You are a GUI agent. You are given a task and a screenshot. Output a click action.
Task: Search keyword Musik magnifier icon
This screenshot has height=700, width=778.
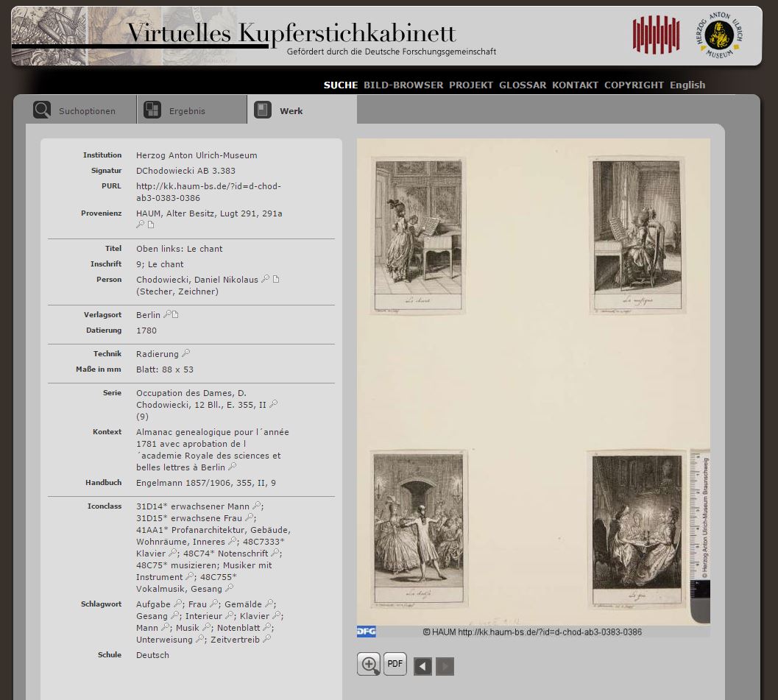(x=206, y=628)
